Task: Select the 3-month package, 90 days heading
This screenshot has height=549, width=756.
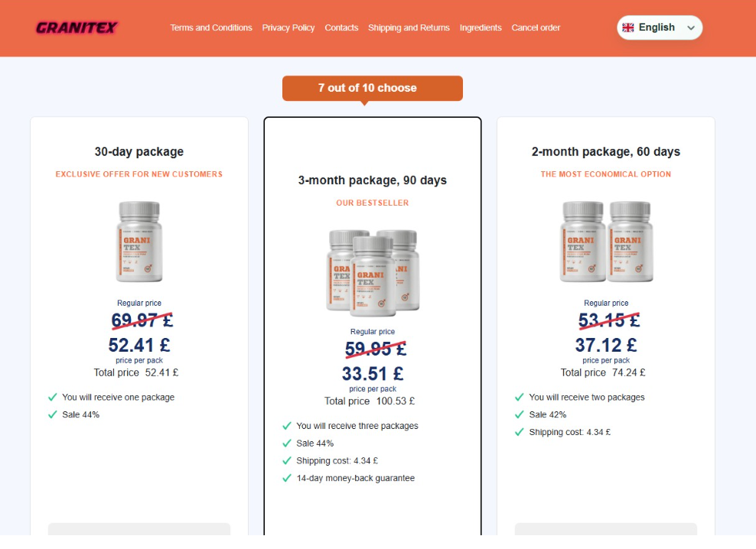Action: [x=373, y=180]
